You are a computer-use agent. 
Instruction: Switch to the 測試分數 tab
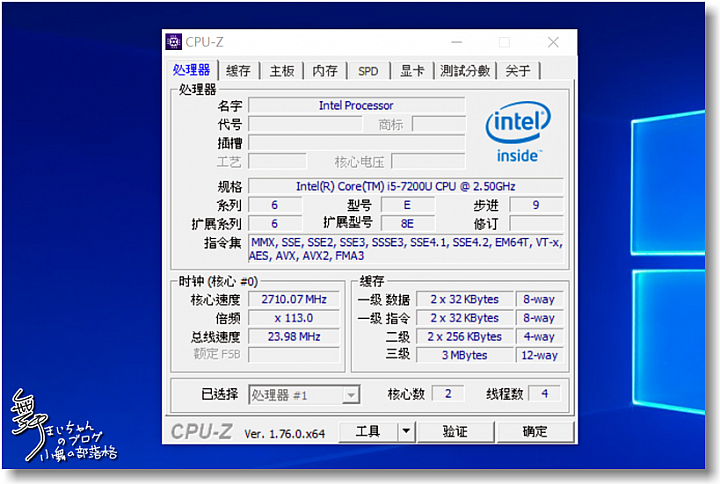465,71
